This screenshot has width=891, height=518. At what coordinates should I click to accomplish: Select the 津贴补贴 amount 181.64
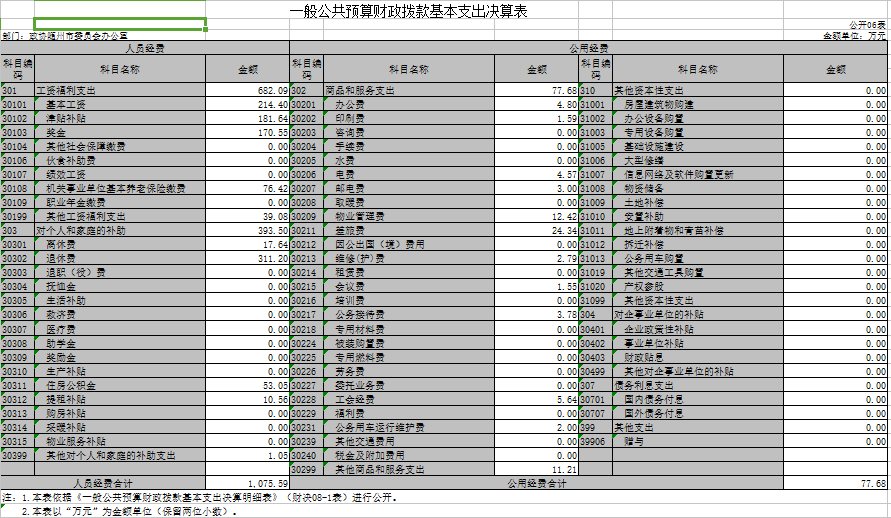coord(247,118)
